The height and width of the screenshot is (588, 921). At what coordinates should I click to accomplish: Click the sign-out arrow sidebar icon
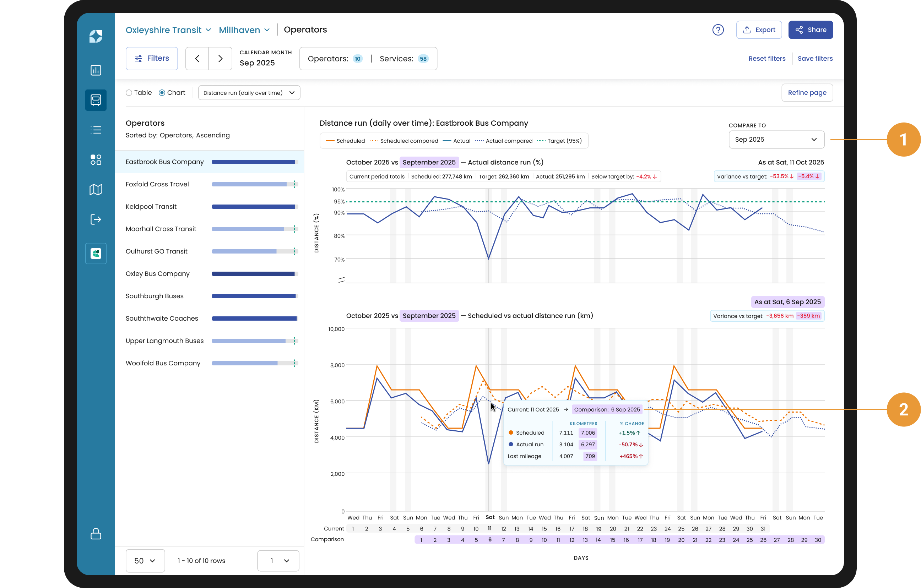(96, 219)
